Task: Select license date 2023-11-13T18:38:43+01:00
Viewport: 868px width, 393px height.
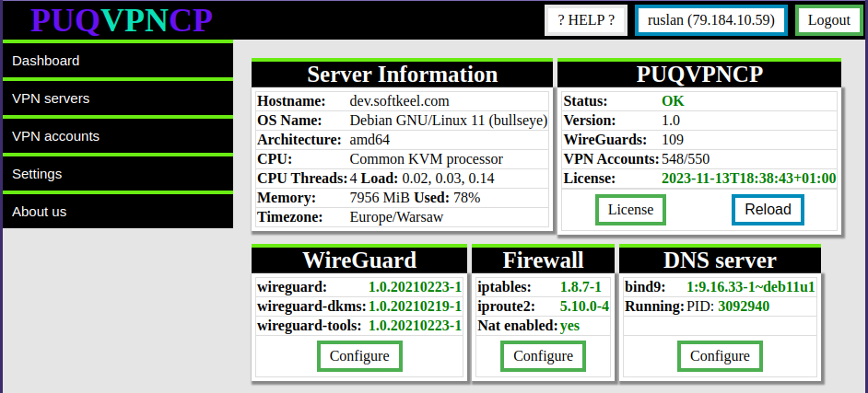Action: point(749,179)
